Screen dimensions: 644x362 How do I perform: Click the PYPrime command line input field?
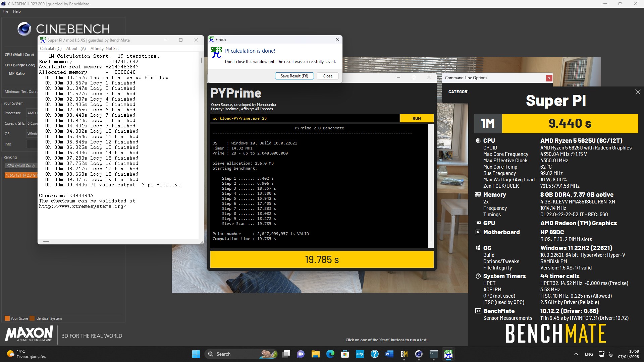point(305,118)
